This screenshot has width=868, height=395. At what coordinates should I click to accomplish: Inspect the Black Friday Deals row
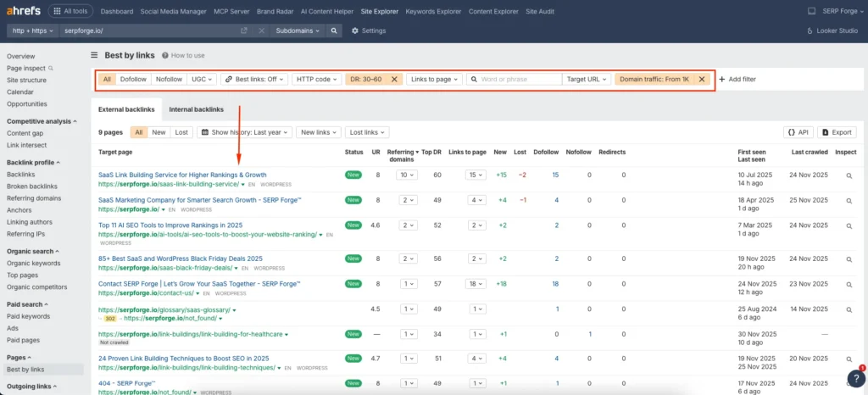point(849,259)
